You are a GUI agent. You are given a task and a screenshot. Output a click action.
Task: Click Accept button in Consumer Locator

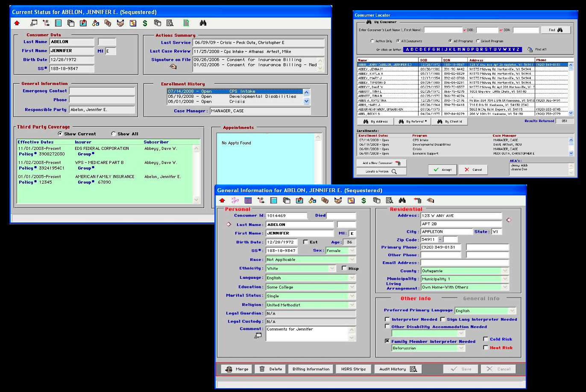tap(442, 170)
